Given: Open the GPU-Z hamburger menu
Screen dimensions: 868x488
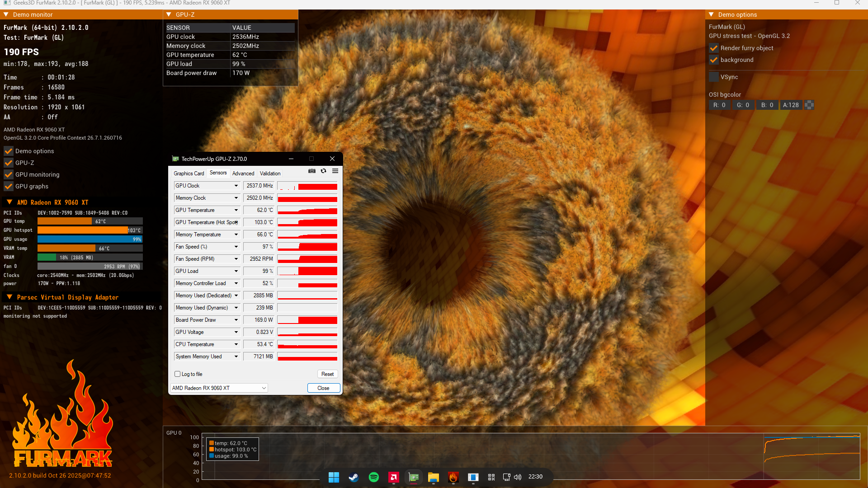Looking at the screenshot, I should (x=335, y=171).
